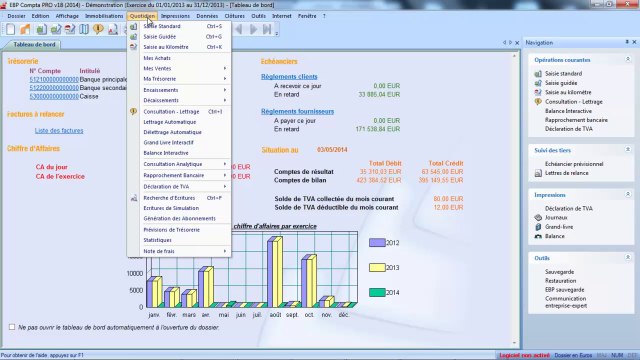Click Sauvegarde in the Outils panel

(x=560, y=272)
